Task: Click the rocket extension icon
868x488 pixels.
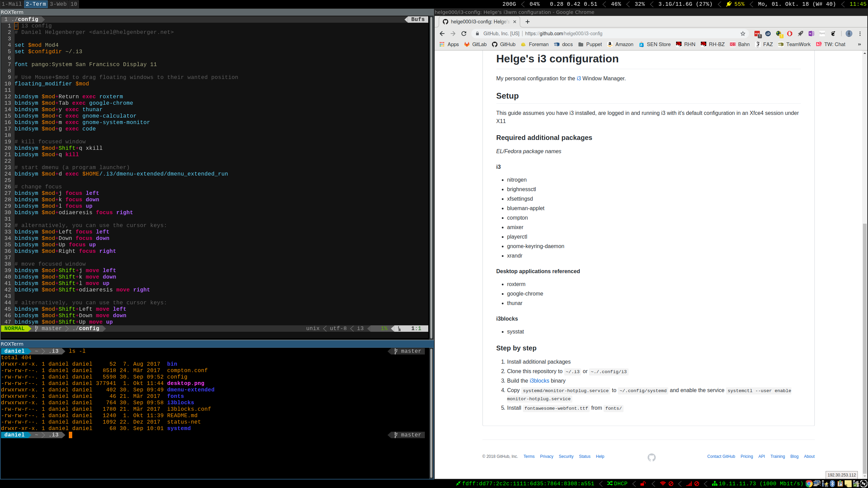Action: tap(801, 34)
